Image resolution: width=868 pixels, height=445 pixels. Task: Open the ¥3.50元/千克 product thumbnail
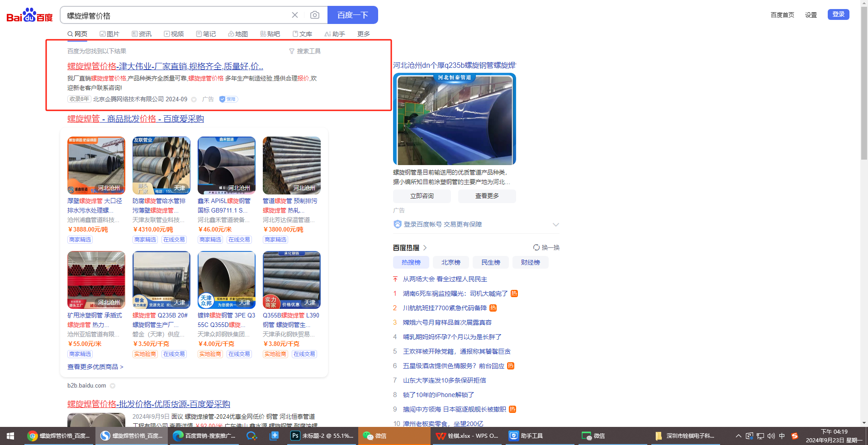(x=161, y=280)
